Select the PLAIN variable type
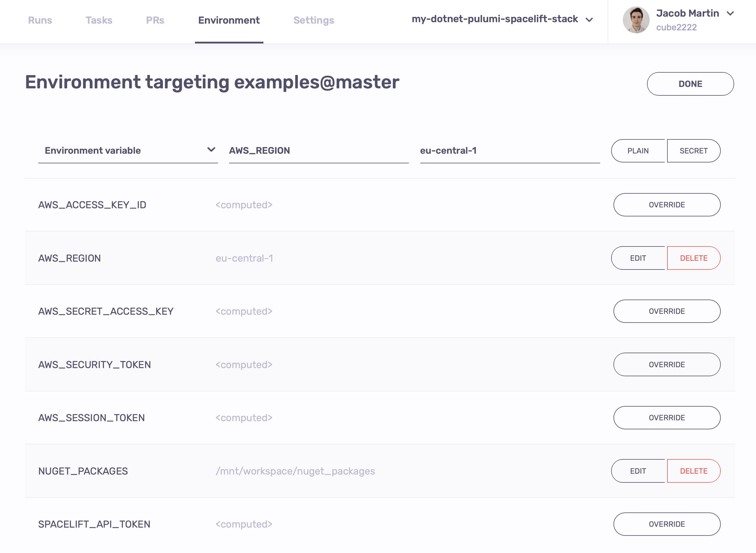This screenshot has height=553, width=756. [638, 151]
